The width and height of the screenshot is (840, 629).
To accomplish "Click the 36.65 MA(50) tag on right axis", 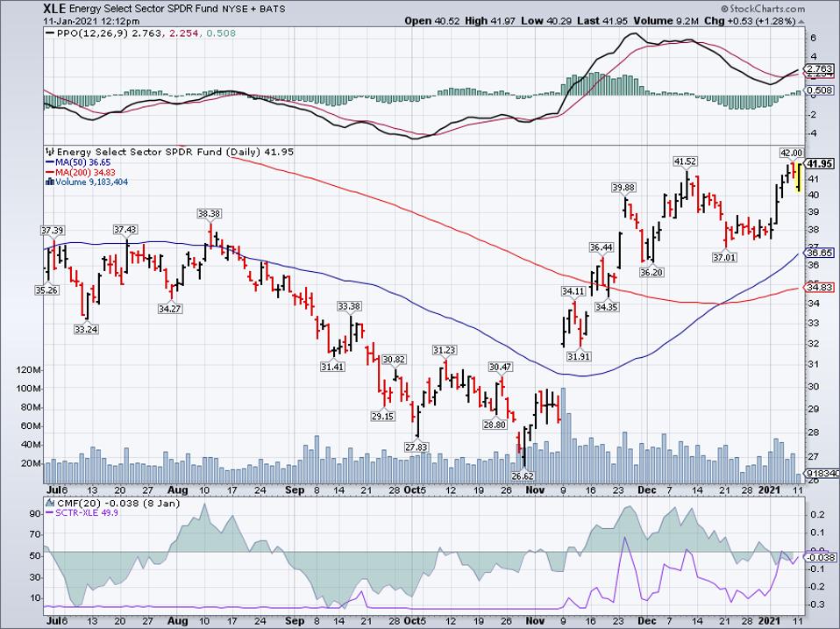I will click(x=820, y=254).
